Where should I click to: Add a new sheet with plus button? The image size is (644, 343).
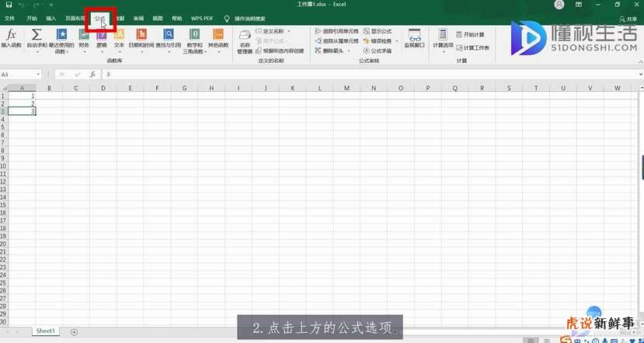pos(74,332)
